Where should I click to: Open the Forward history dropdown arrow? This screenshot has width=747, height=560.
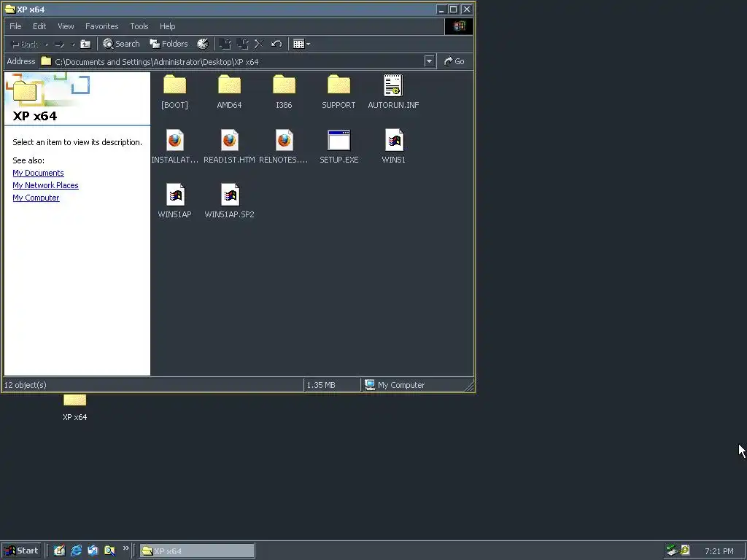click(x=73, y=44)
